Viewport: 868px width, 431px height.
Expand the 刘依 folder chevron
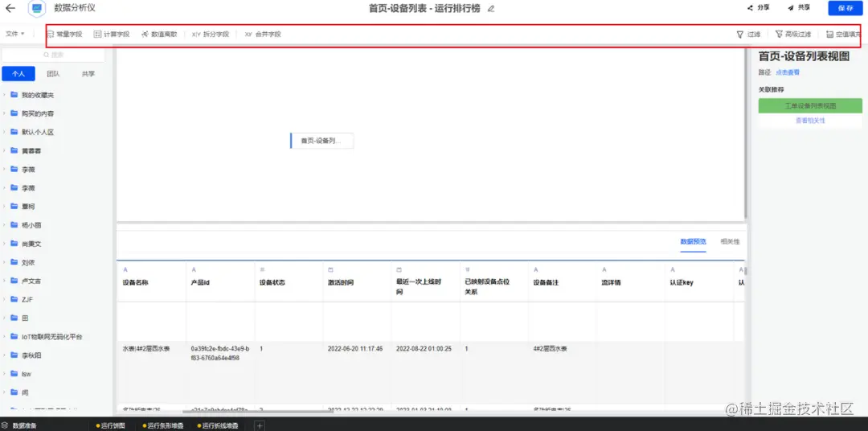5,262
